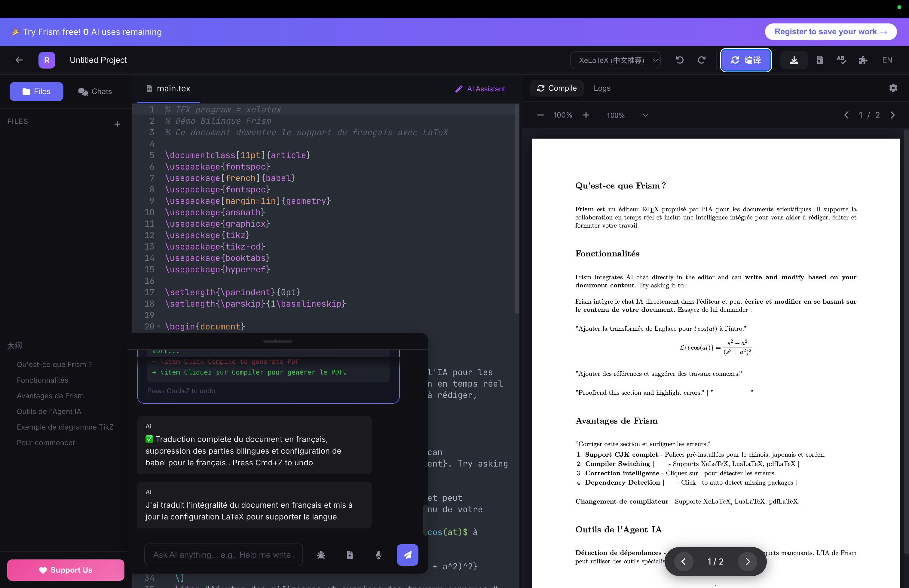Send message with paper plane button

tap(407, 555)
